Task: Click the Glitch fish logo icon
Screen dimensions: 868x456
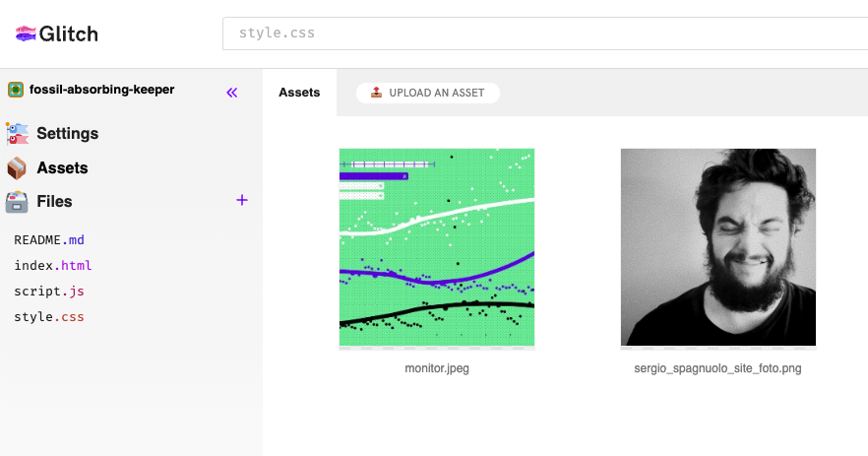Action: [x=26, y=33]
